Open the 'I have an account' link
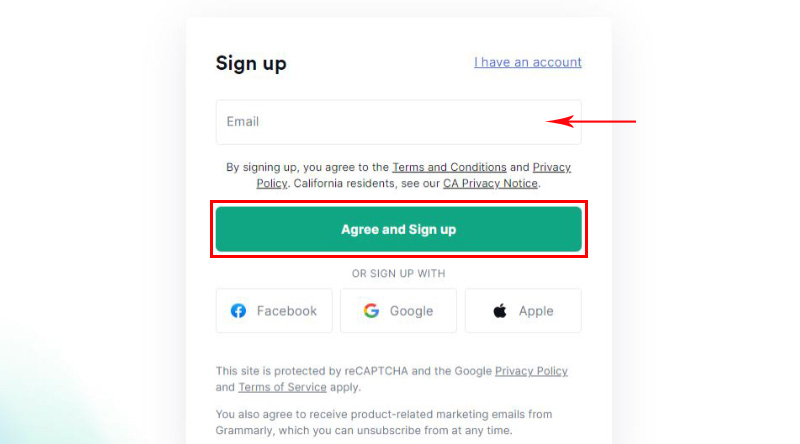This screenshot has height=444, width=800. click(528, 62)
